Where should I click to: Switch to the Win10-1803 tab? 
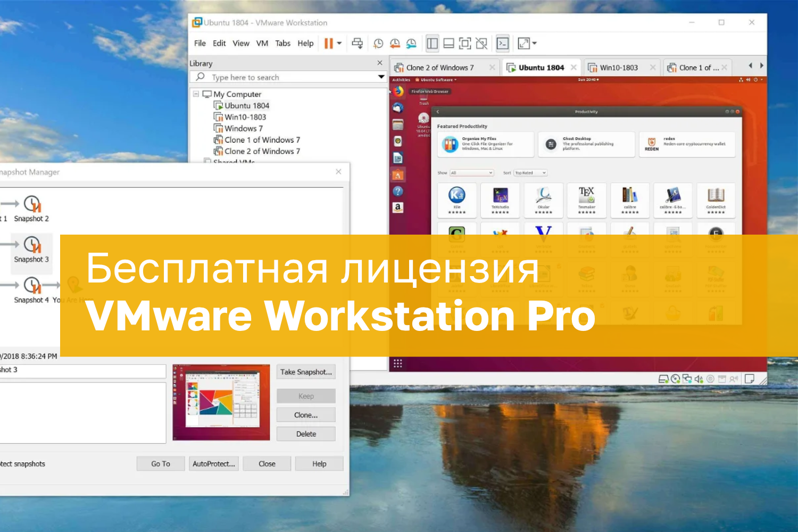pyautogui.click(x=620, y=67)
